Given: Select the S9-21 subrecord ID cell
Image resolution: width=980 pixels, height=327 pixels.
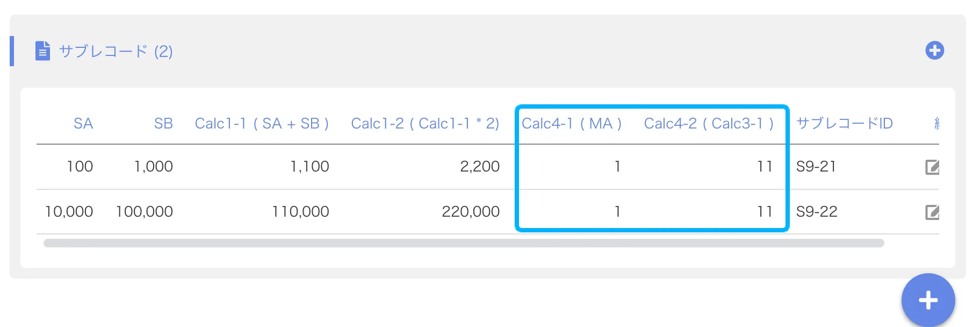Looking at the screenshot, I should [x=816, y=167].
